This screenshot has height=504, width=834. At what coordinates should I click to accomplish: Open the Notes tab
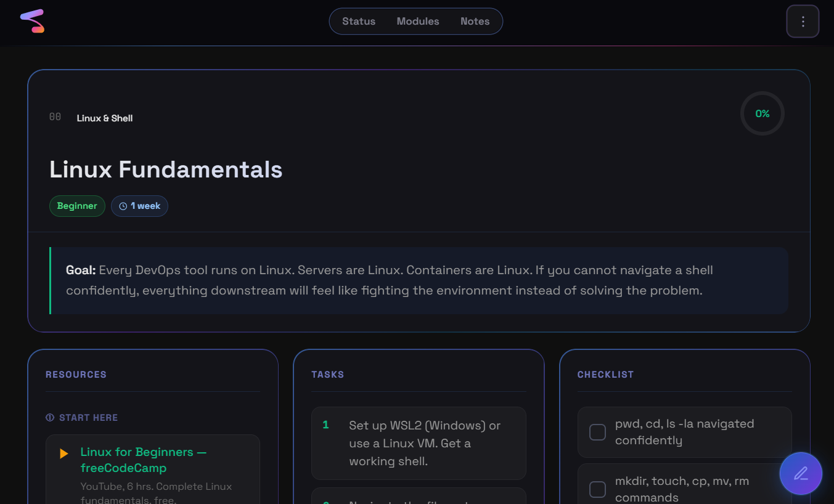(x=475, y=22)
